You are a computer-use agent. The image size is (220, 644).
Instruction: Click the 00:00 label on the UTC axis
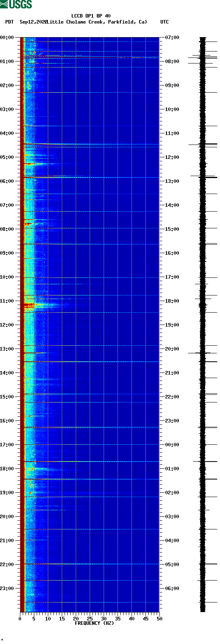pos(172,445)
